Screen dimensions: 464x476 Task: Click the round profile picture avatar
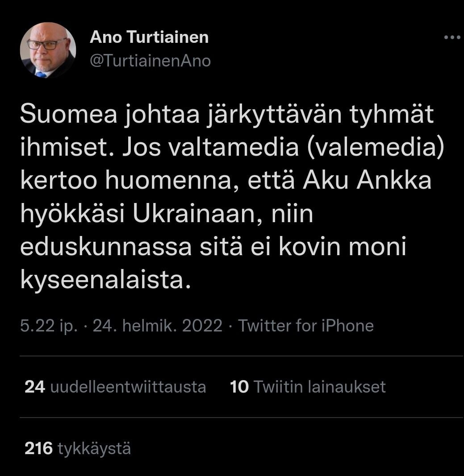click(48, 50)
